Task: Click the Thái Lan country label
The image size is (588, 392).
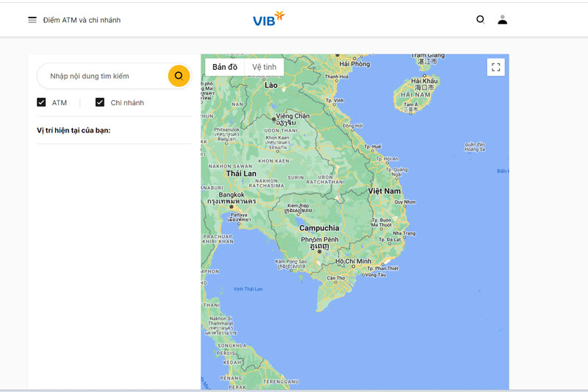Action: 241,174
